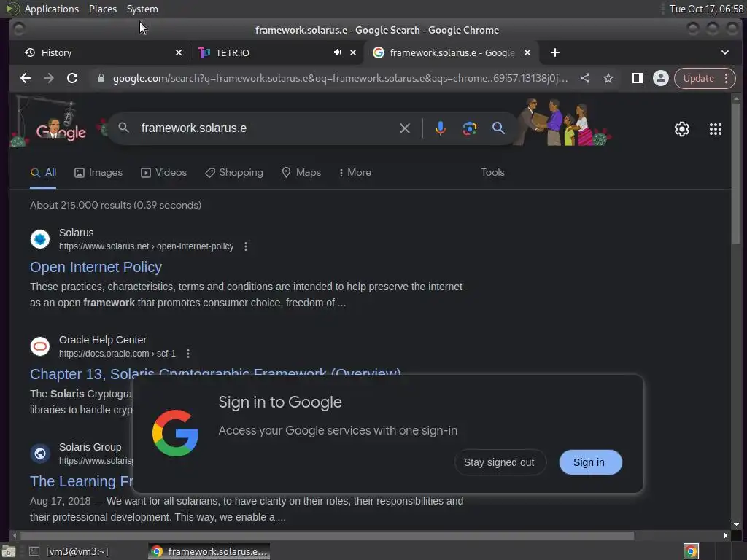This screenshot has width=747, height=560.
Task: Click the Oracle Help Center favicon
Action: [x=40, y=346]
